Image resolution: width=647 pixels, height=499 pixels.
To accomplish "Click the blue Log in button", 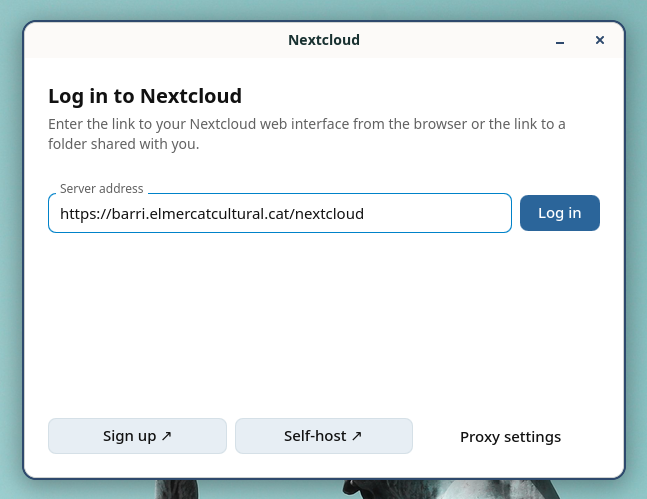I will point(560,213).
